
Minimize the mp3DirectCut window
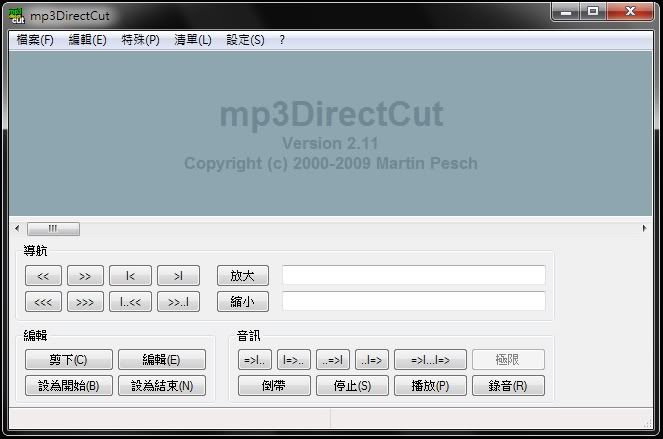[566, 11]
